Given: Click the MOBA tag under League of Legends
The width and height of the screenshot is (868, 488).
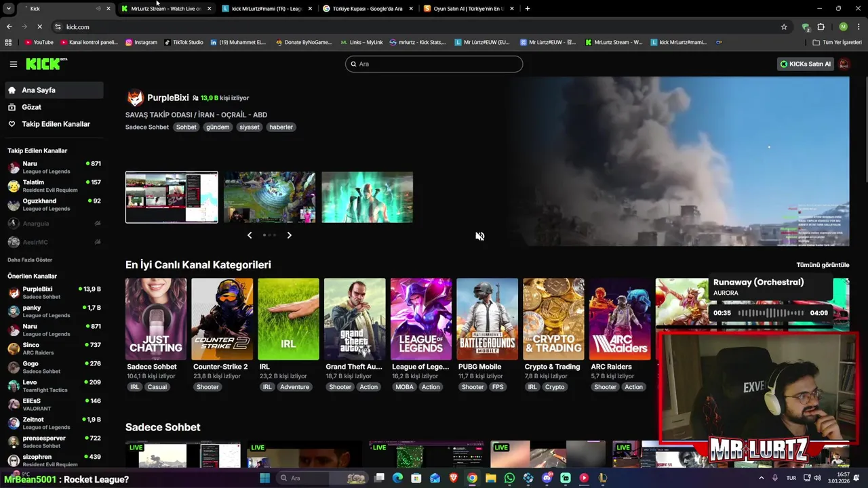Looking at the screenshot, I should (404, 387).
